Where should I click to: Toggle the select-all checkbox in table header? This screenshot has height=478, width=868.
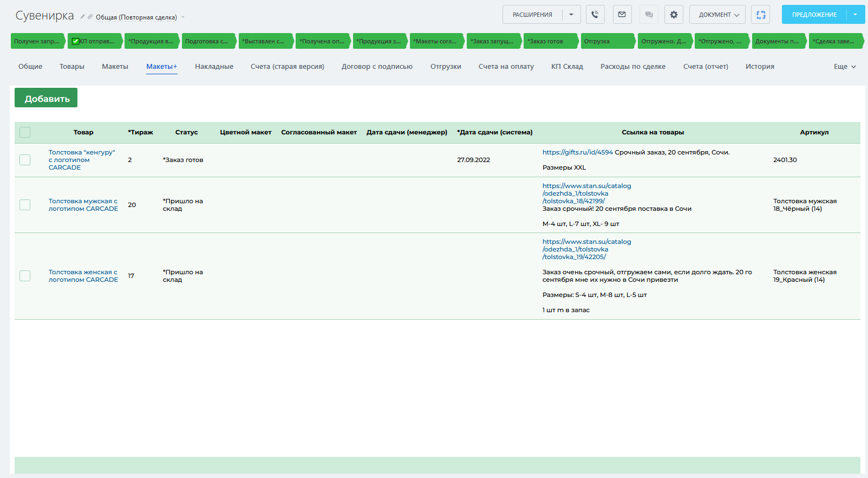[25, 132]
